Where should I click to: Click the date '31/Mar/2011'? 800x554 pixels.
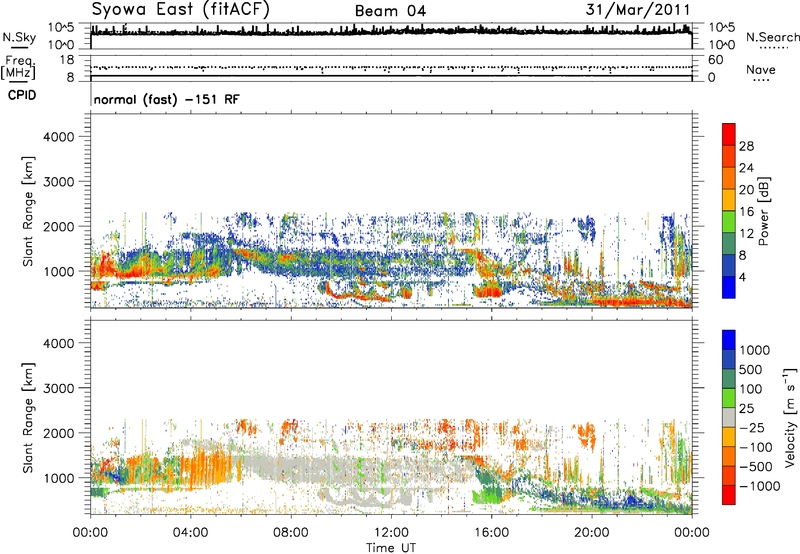[638, 10]
